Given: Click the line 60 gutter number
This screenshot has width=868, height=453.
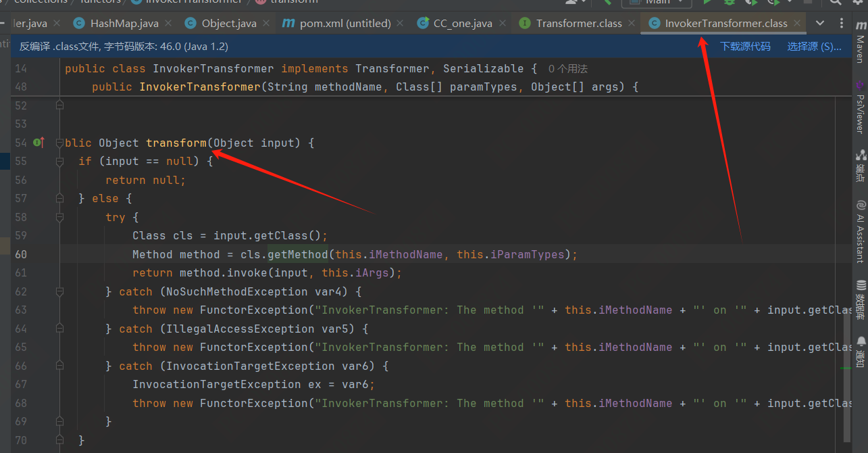Looking at the screenshot, I should tap(20, 254).
